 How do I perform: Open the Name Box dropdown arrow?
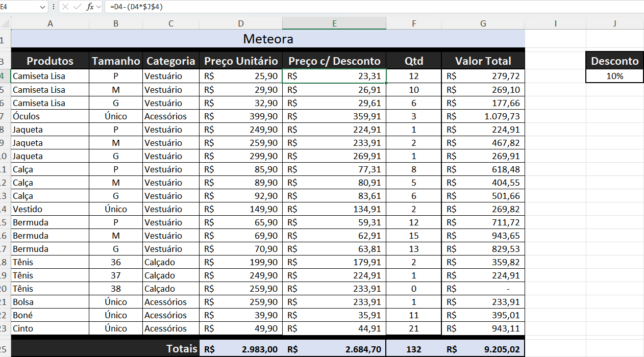pos(42,7)
